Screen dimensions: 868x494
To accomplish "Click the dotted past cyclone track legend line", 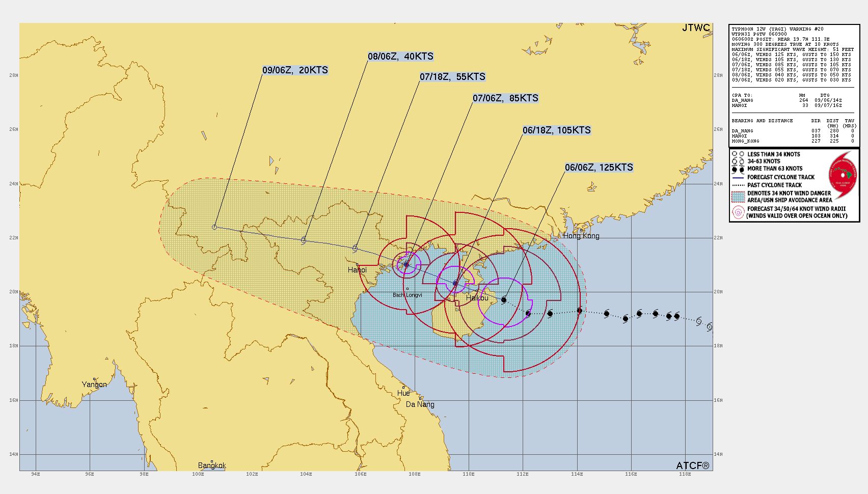I will tap(738, 185).
